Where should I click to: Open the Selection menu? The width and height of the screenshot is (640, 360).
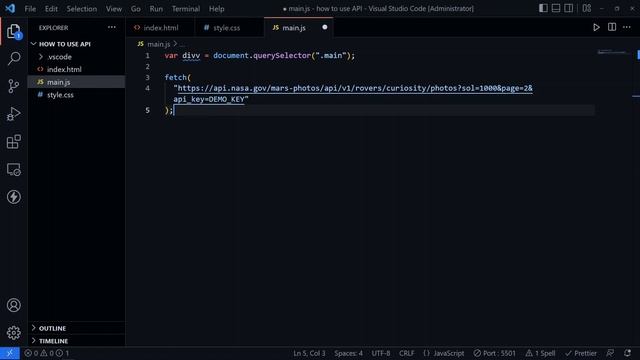(82, 9)
